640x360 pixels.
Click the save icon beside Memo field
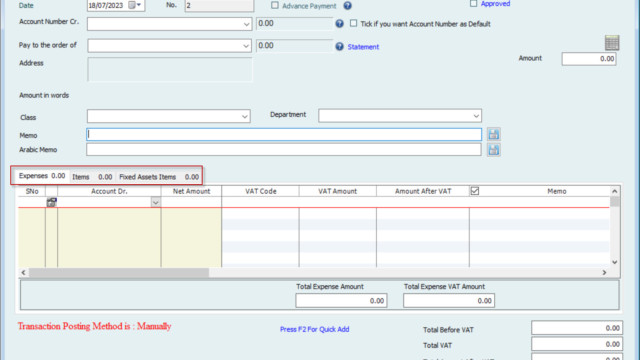[x=493, y=134]
